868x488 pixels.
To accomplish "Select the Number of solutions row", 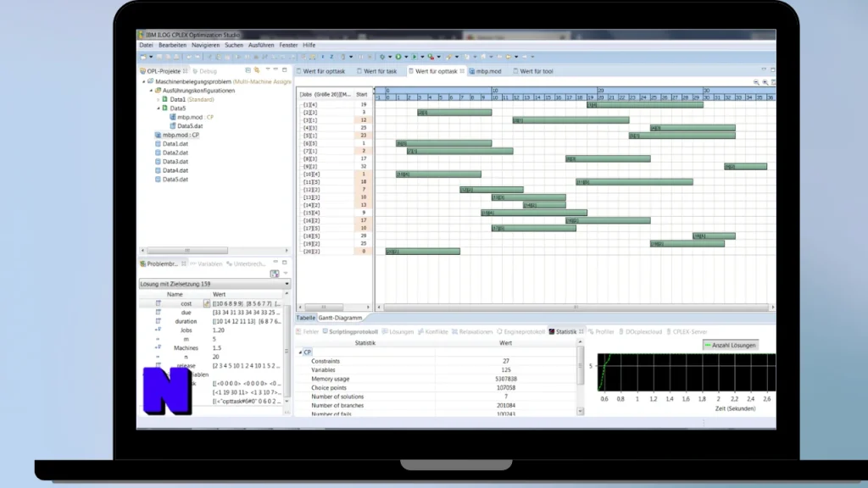I will click(x=437, y=396).
